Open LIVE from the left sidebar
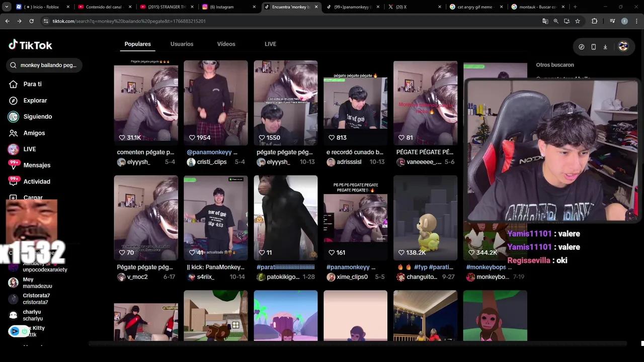644x362 pixels. [22, 149]
